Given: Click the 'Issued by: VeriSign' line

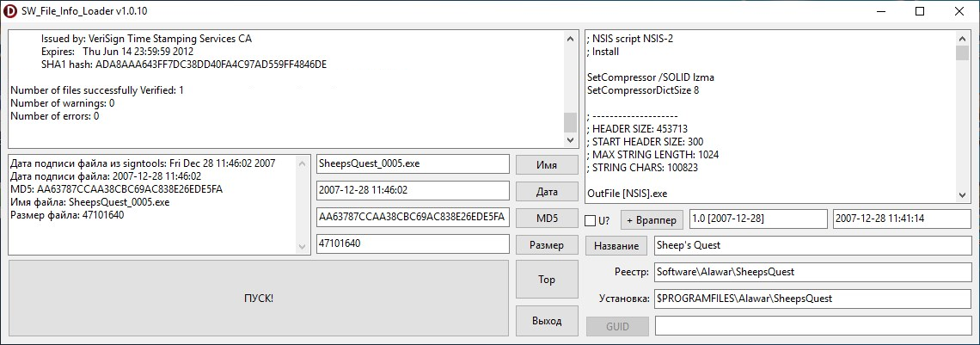Looking at the screenshot, I should click(147, 38).
